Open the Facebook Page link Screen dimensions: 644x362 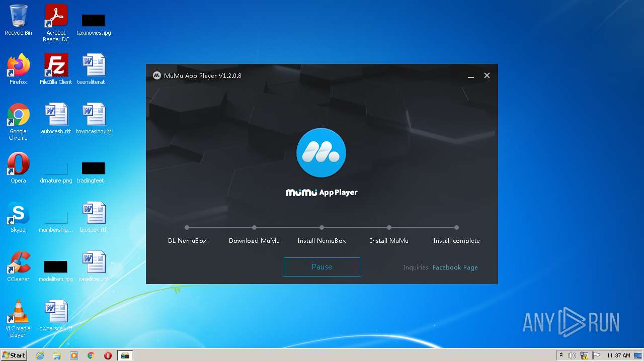(455, 267)
